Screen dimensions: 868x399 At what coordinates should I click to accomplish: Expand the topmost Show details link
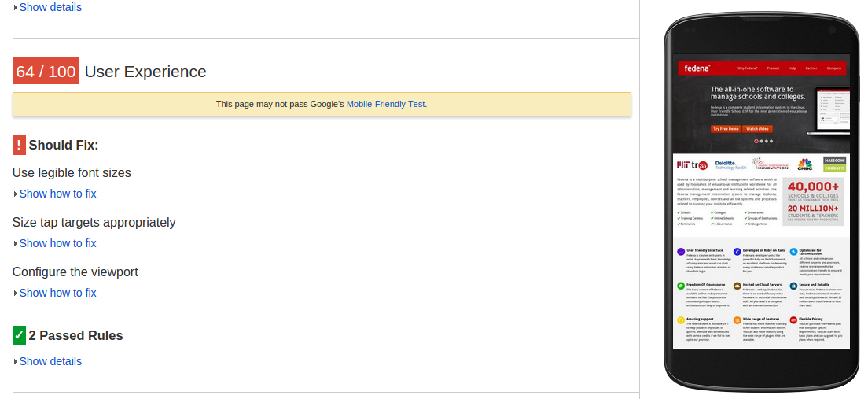point(50,7)
